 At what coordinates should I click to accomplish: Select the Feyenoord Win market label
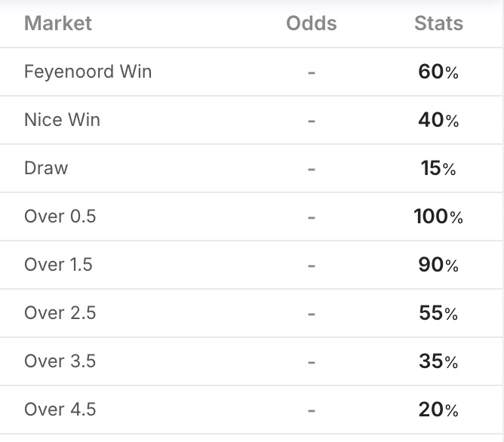pos(88,72)
